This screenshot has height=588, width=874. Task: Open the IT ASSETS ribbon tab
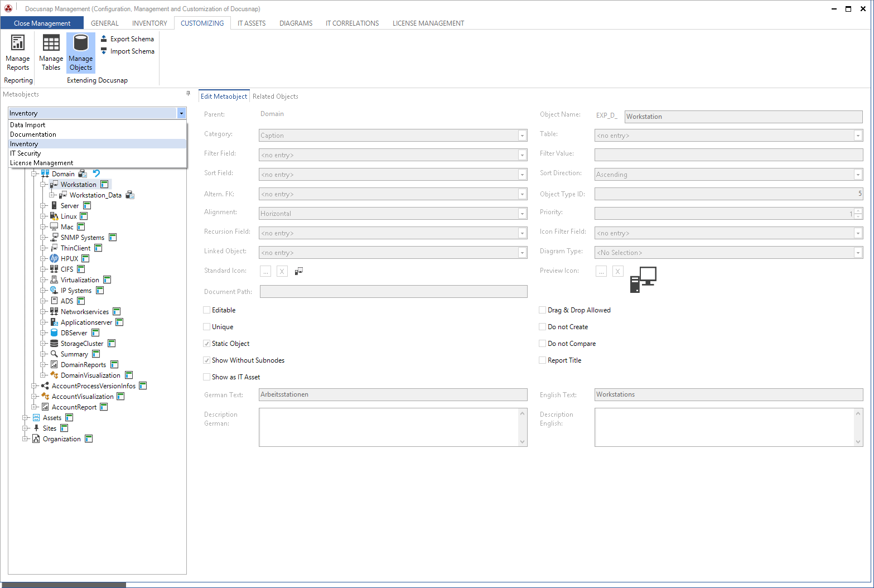[252, 23]
